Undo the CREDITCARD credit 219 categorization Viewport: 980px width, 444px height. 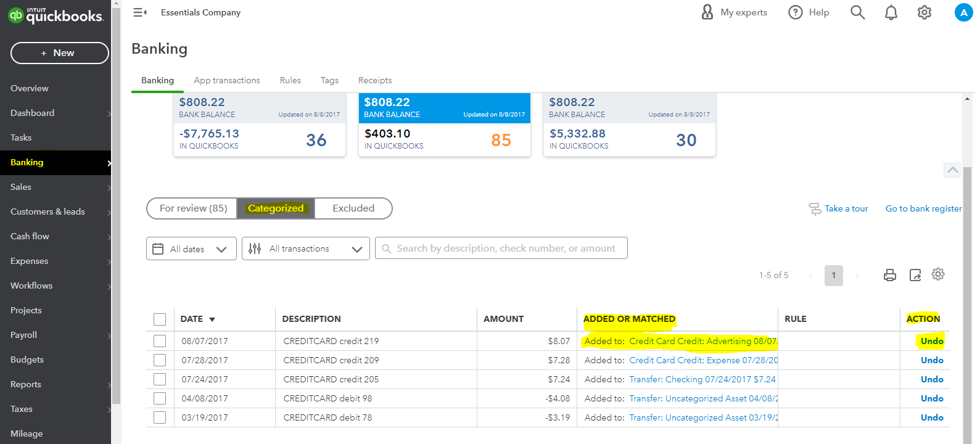coord(932,341)
